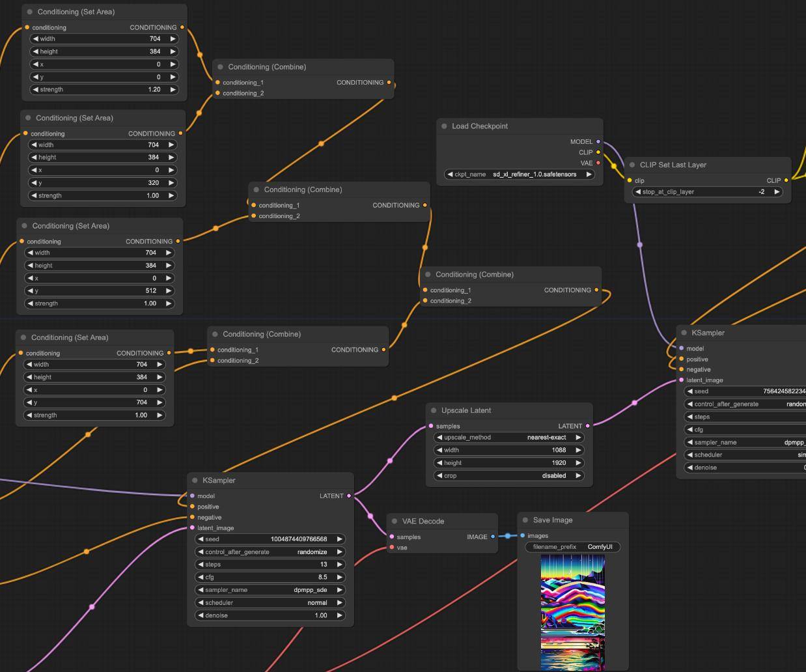Increase steps value 13 with right arrow
Viewport: 806px width, 672px height.
(x=339, y=565)
